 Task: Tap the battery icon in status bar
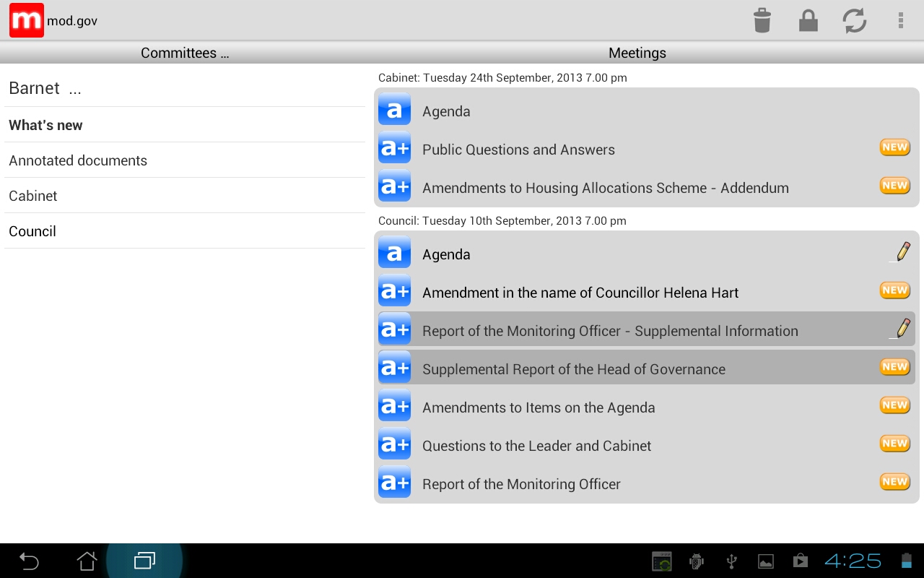click(x=906, y=561)
